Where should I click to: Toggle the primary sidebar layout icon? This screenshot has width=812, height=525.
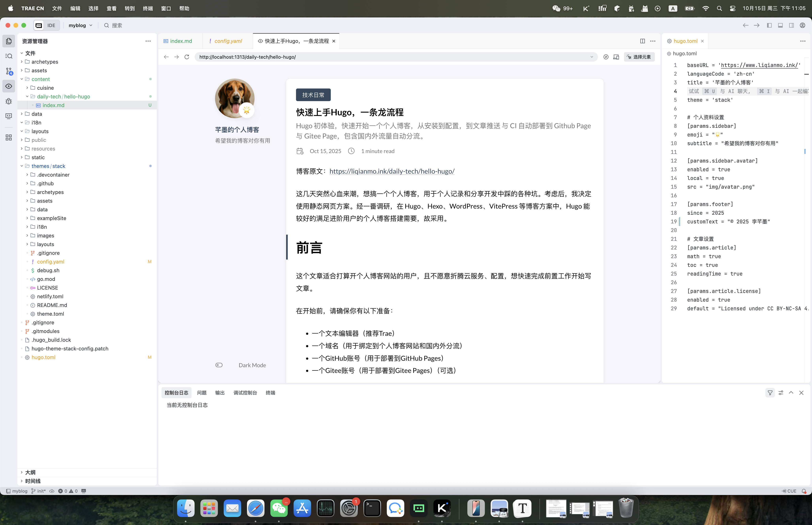click(x=769, y=25)
